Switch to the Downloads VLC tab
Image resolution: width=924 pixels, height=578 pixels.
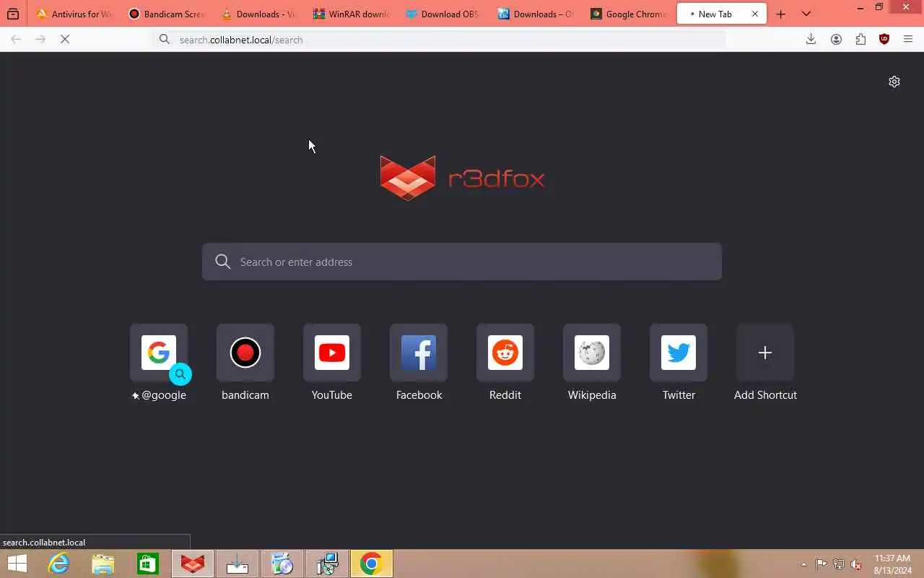click(x=258, y=14)
